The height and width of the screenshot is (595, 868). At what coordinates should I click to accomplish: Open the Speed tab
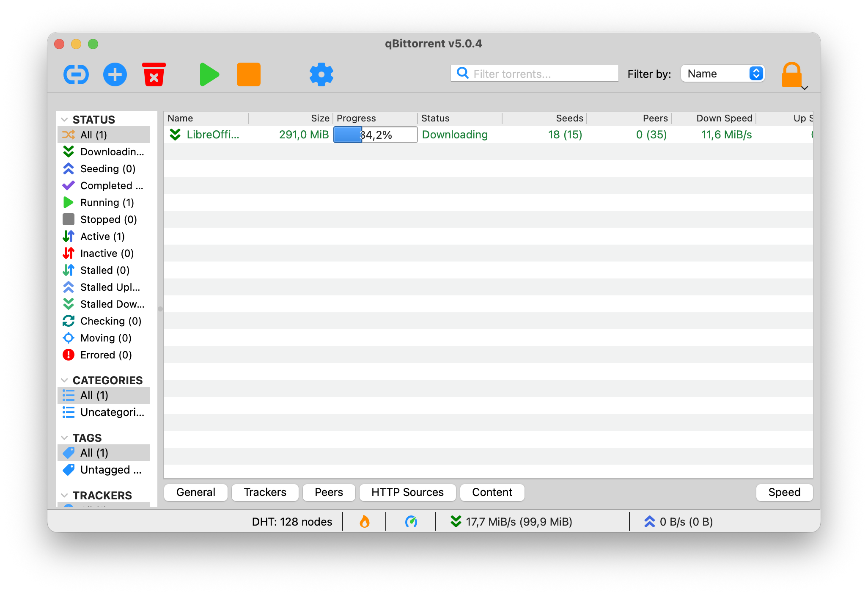point(785,493)
